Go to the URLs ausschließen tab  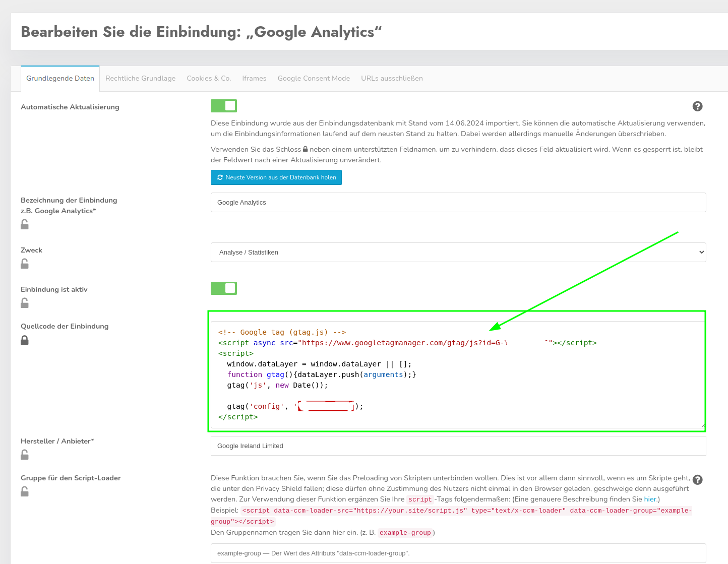[392, 79]
